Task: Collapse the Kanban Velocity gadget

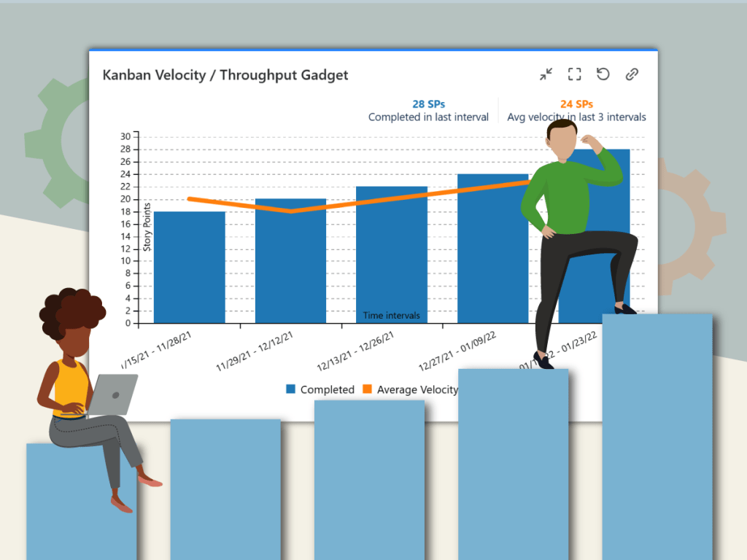Action: (x=546, y=74)
